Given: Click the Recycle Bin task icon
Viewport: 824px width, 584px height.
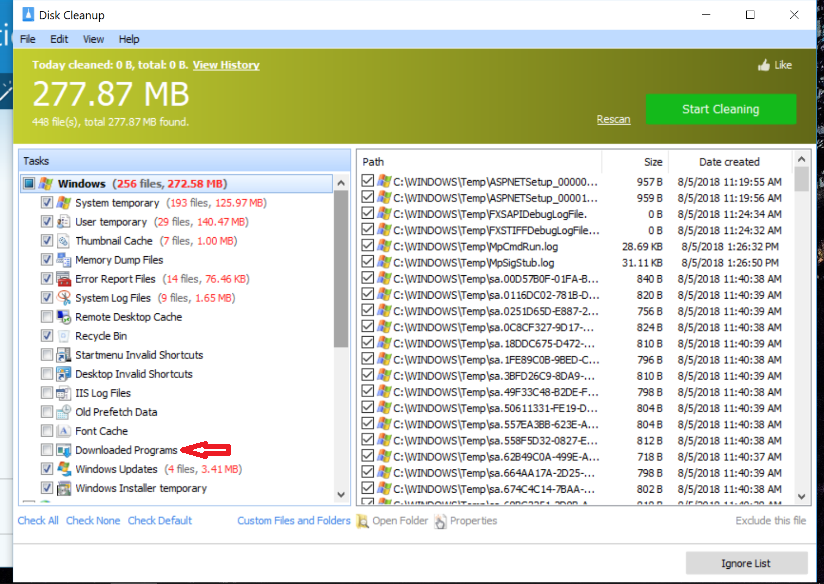Looking at the screenshot, I should (x=64, y=336).
